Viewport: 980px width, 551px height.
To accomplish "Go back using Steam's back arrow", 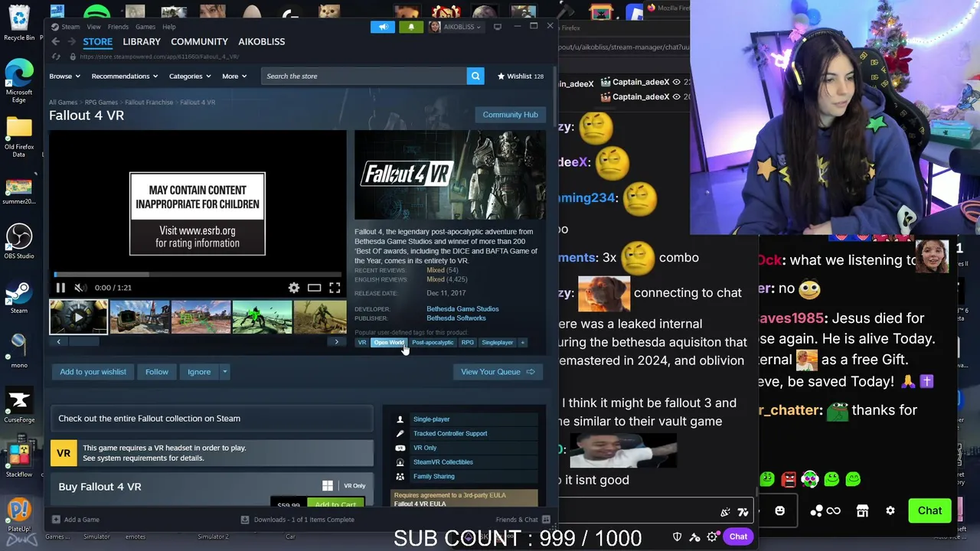I will (x=56, y=41).
